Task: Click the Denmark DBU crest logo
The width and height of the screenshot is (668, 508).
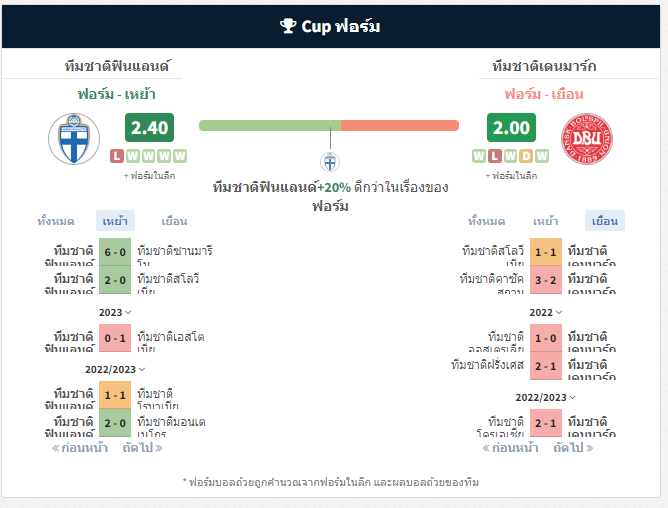Action: point(587,139)
